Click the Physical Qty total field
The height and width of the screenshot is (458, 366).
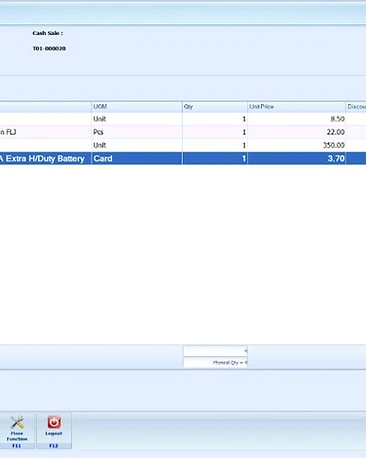tap(215, 362)
